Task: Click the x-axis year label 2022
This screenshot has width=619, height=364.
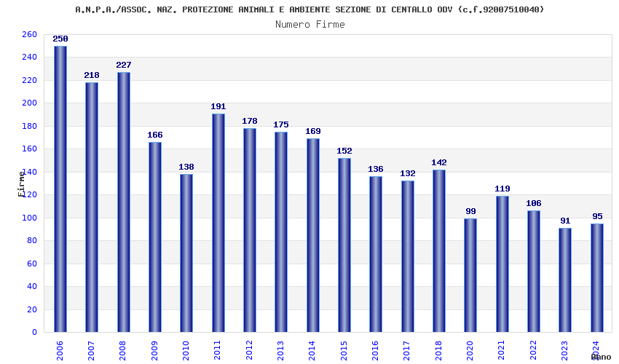Action: coord(533,351)
